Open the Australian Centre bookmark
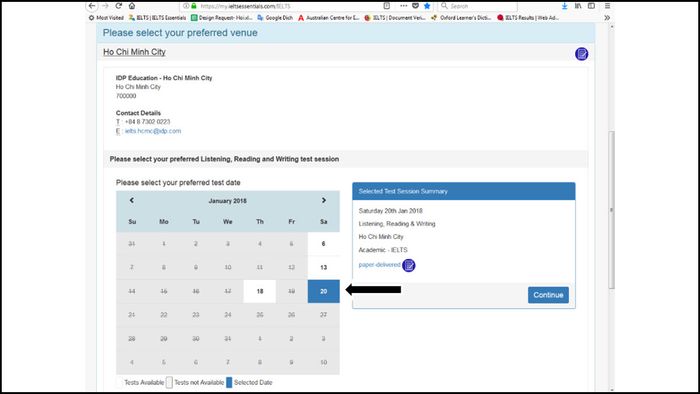 (x=329, y=18)
